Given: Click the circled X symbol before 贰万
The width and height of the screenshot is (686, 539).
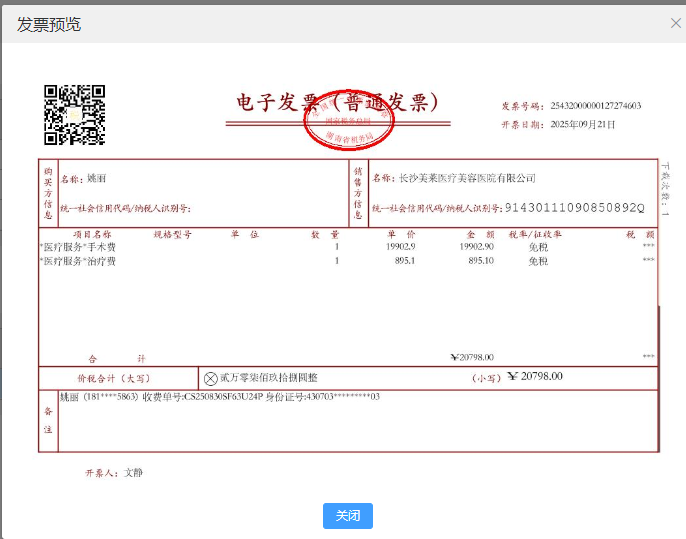Looking at the screenshot, I should tap(210, 379).
